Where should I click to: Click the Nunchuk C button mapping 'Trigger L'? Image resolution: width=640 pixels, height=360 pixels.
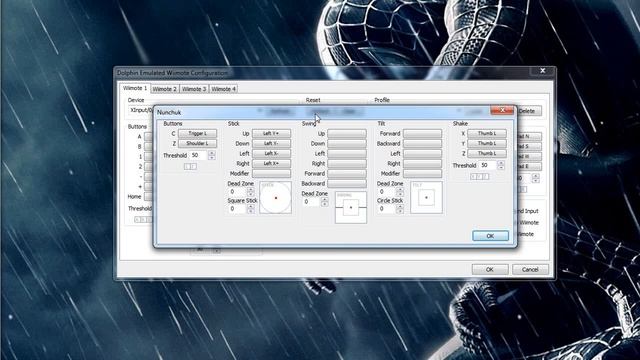pyautogui.click(x=198, y=133)
